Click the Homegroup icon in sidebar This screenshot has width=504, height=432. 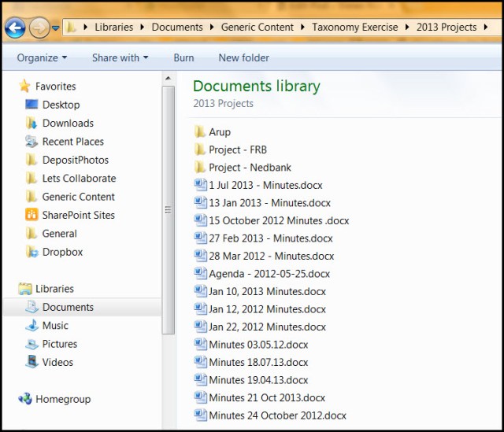click(x=25, y=399)
